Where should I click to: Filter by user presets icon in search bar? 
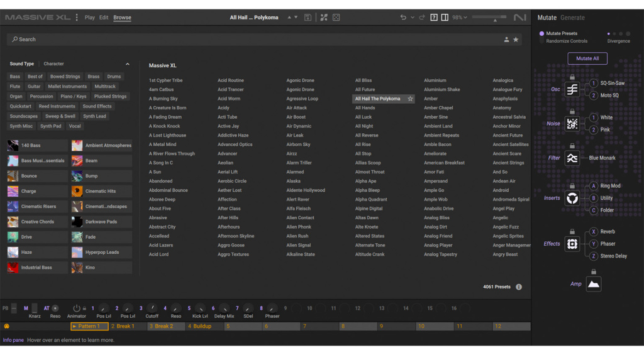pos(506,40)
